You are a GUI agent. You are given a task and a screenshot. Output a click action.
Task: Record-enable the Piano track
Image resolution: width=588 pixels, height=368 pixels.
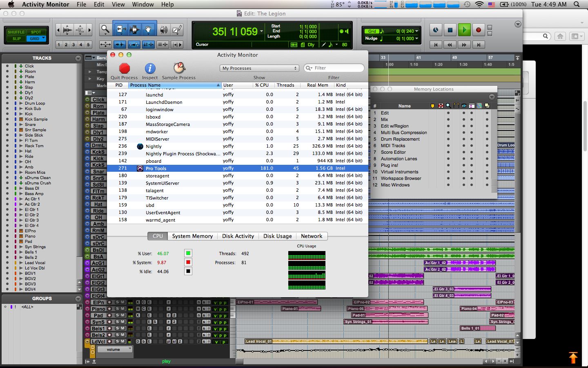pos(109,309)
